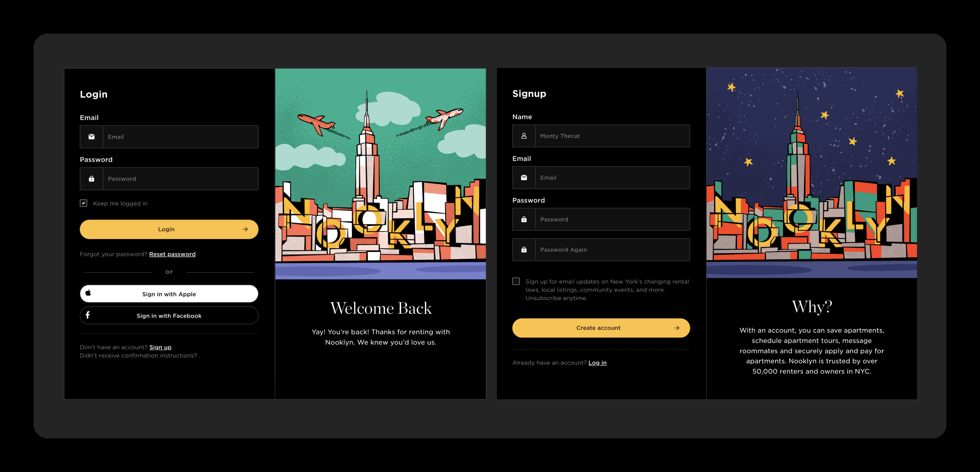
Task: Focus the Password Again input field
Action: tap(612, 250)
